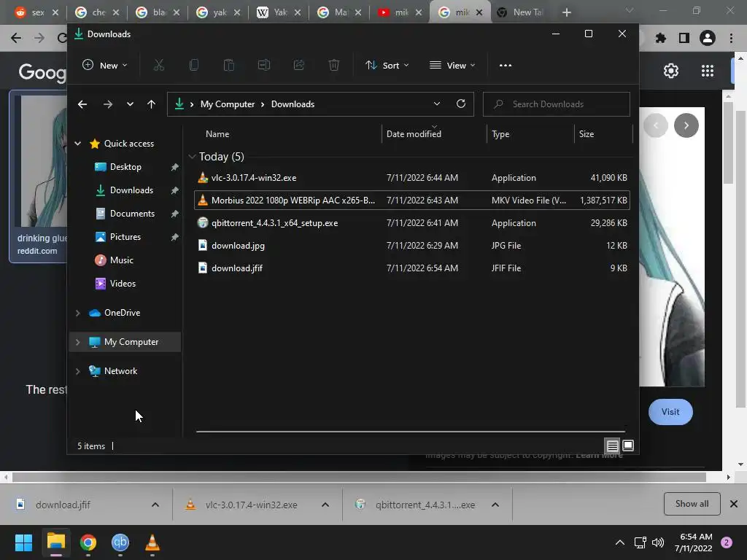Click My Computer in address breadcrumb
The image size is (747, 560).
pos(228,104)
